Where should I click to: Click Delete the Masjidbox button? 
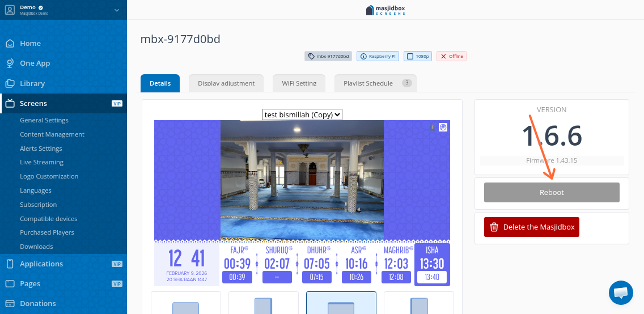(x=532, y=227)
